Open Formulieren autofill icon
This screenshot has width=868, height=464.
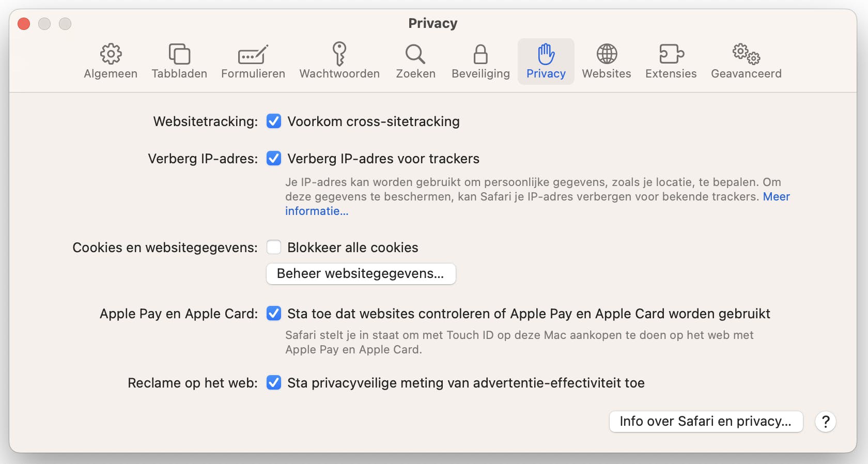pyautogui.click(x=253, y=54)
